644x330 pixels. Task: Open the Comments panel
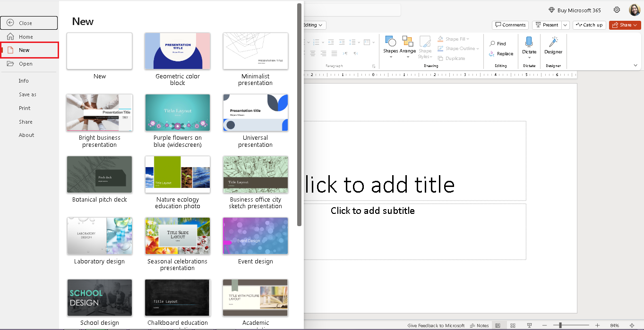pyautogui.click(x=510, y=25)
